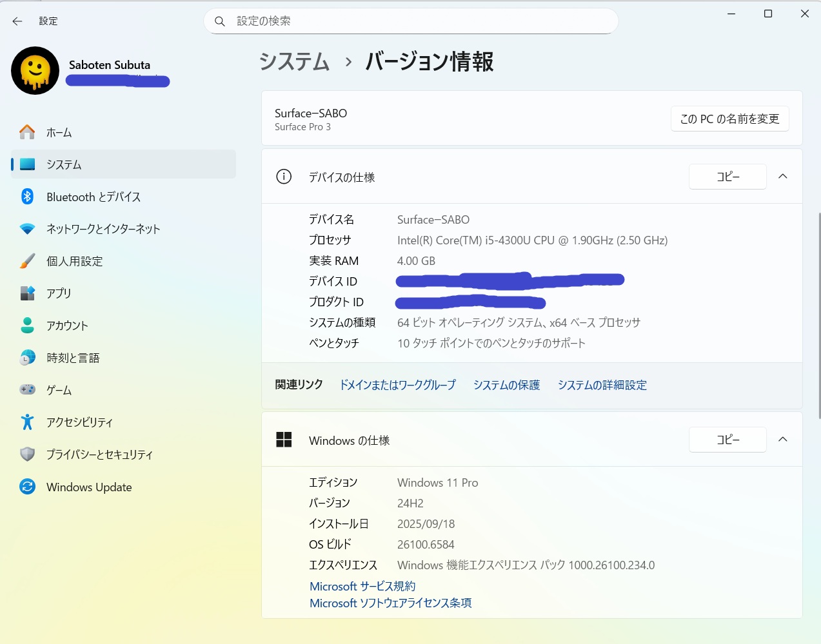Click the vertical scrollbar on right edge
Image resolution: width=821 pixels, height=644 pixels.
(819, 316)
